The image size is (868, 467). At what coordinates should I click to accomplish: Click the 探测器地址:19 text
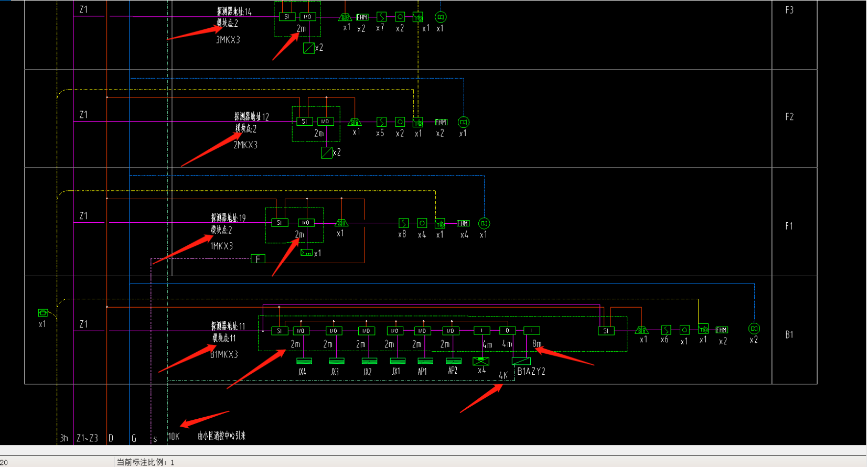228,218
